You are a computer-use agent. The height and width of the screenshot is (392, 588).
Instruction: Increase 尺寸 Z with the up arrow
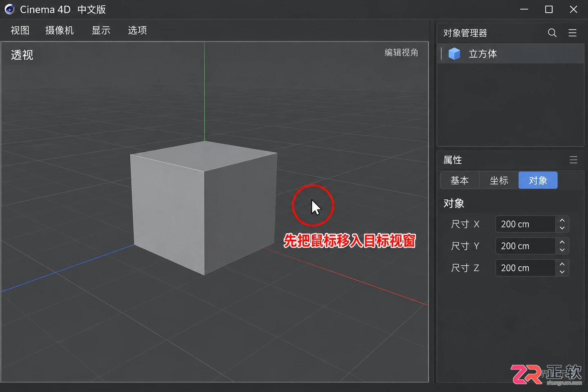pos(562,264)
